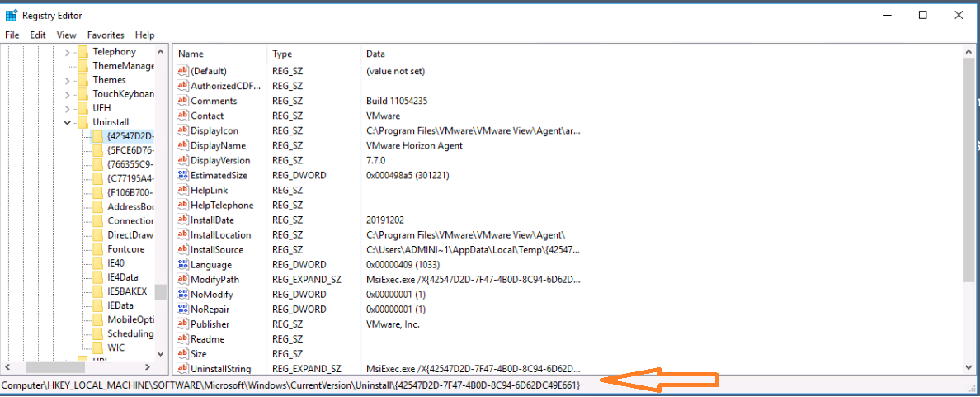
Task: Select the Fontcore subkey
Action: (x=126, y=248)
